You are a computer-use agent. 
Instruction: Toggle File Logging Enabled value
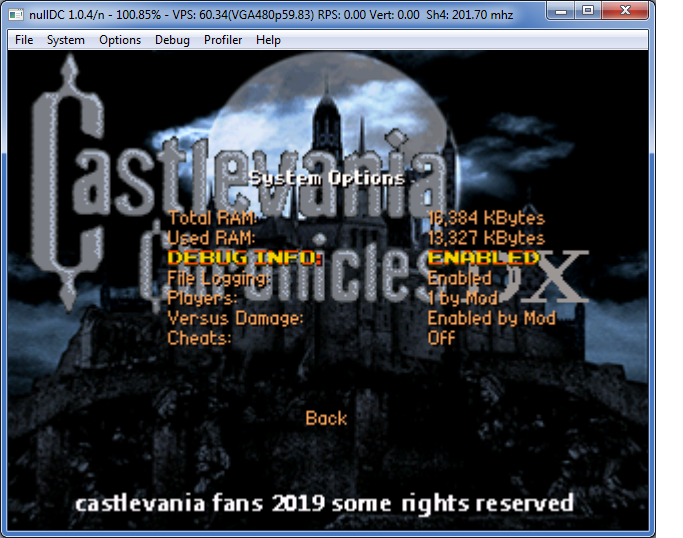tap(460, 278)
